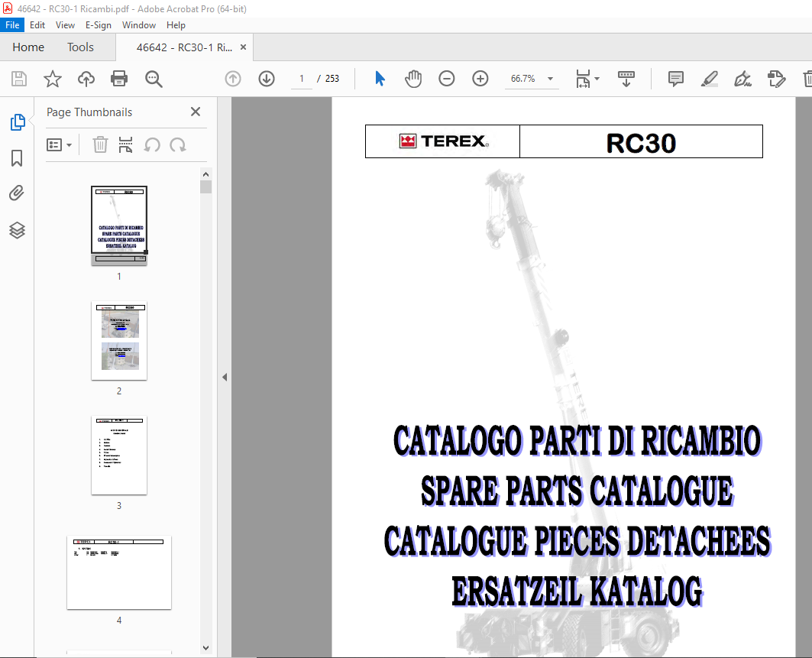812x658 pixels.
Task: Delete selected page thumbnail with trash
Action: [100, 144]
